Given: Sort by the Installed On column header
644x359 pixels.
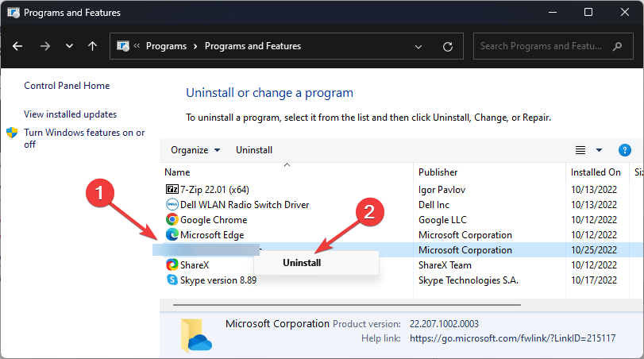Looking at the screenshot, I should pyautogui.click(x=596, y=172).
